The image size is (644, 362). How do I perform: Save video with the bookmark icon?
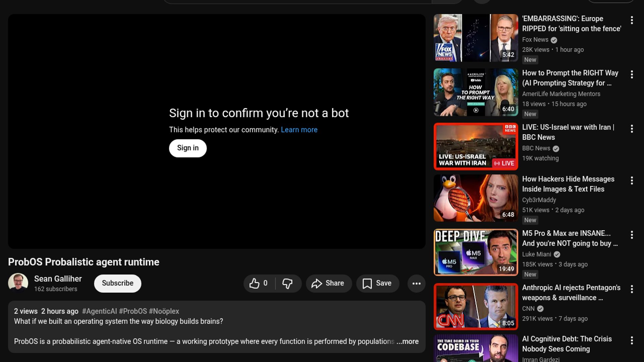[x=377, y=284]
